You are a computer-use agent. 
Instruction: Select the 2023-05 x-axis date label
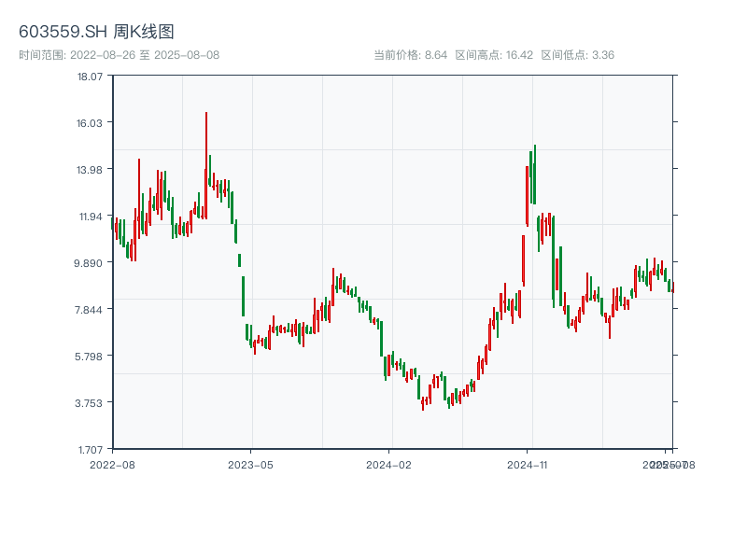pos(250,464)
